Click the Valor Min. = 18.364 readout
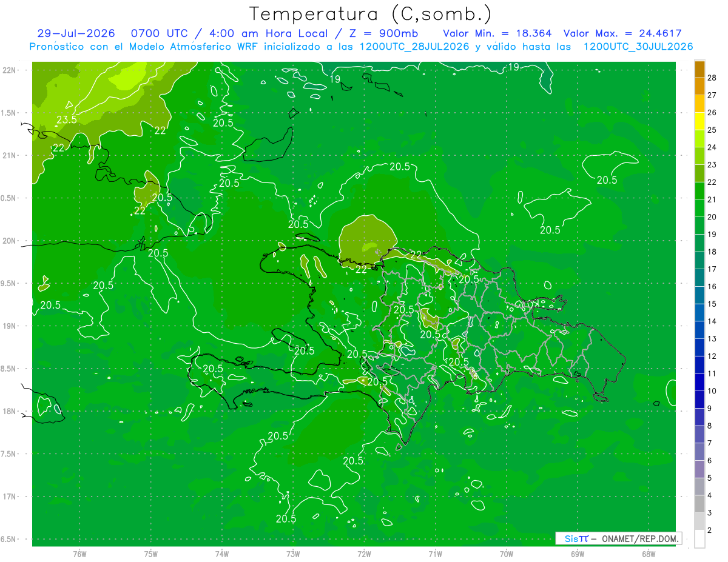Screen dimensions: 728x562 [x=497, y=33]
